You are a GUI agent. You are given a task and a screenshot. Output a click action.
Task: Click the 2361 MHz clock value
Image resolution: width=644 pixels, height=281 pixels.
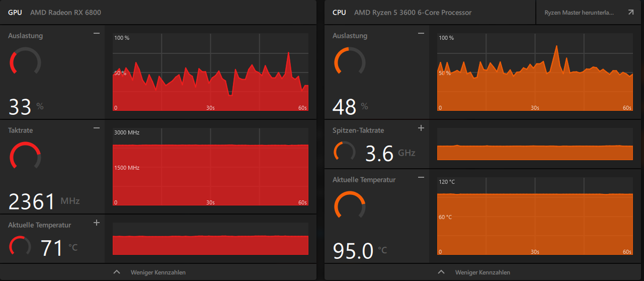coord(44,201)
